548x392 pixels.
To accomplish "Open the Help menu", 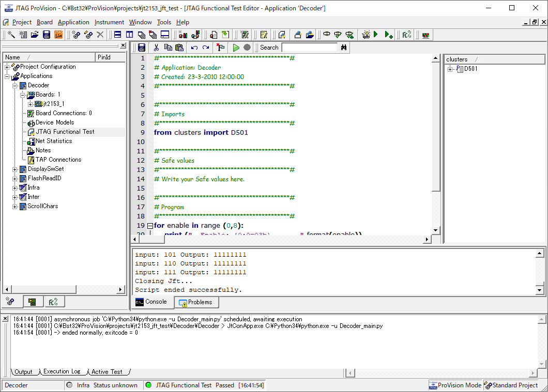I will tap(182, 22).
